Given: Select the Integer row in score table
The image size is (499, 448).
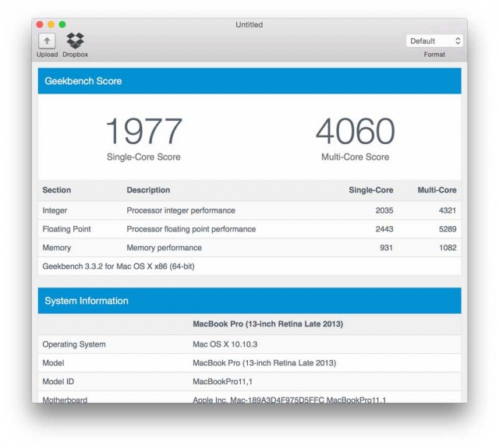Looking at the screenshot, I should click(x=249, y=210).
